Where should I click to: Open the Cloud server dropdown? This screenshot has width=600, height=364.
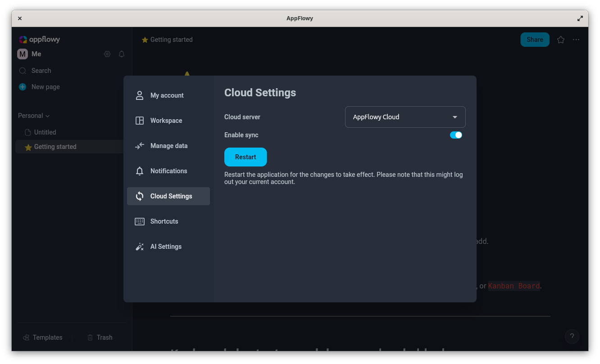pos(405,117)
